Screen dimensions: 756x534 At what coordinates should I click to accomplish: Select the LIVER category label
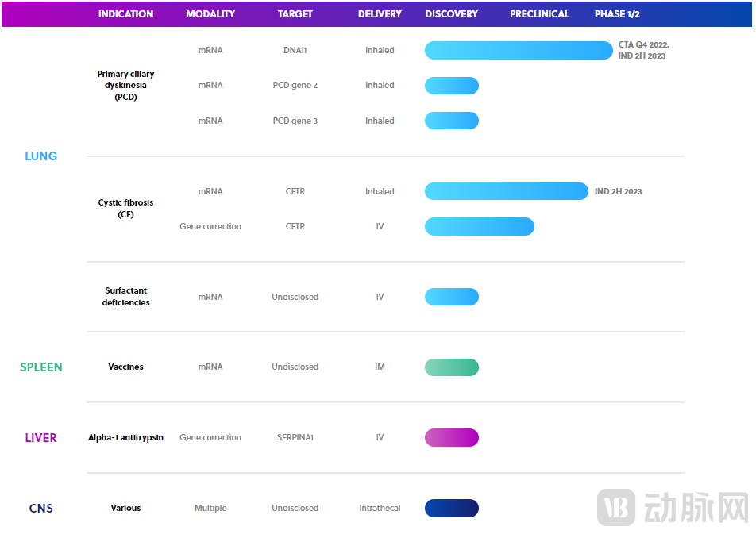pos(40,438)
